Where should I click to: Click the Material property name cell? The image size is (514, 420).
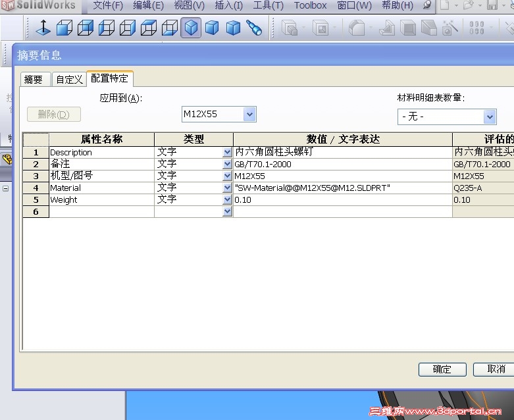(101, 188)
